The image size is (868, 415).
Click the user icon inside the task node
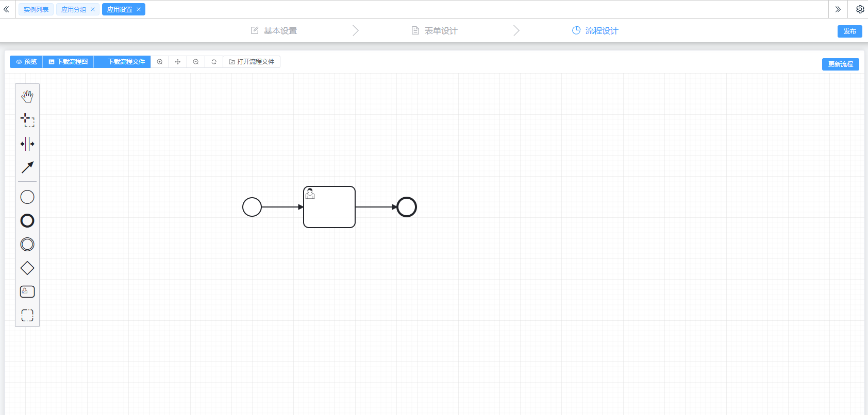(x=310, y=194)
